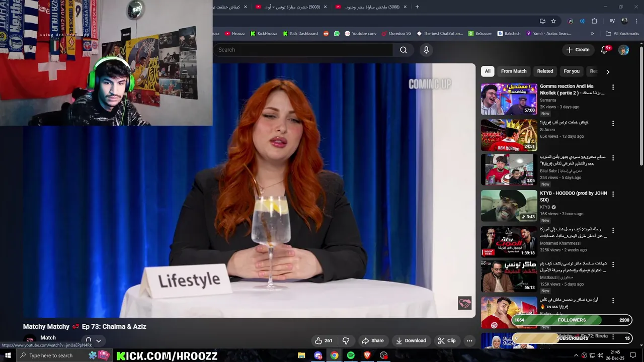Screen dimensions: 644x362
Task: Click the Create button
Action: [x=578, y=50]
